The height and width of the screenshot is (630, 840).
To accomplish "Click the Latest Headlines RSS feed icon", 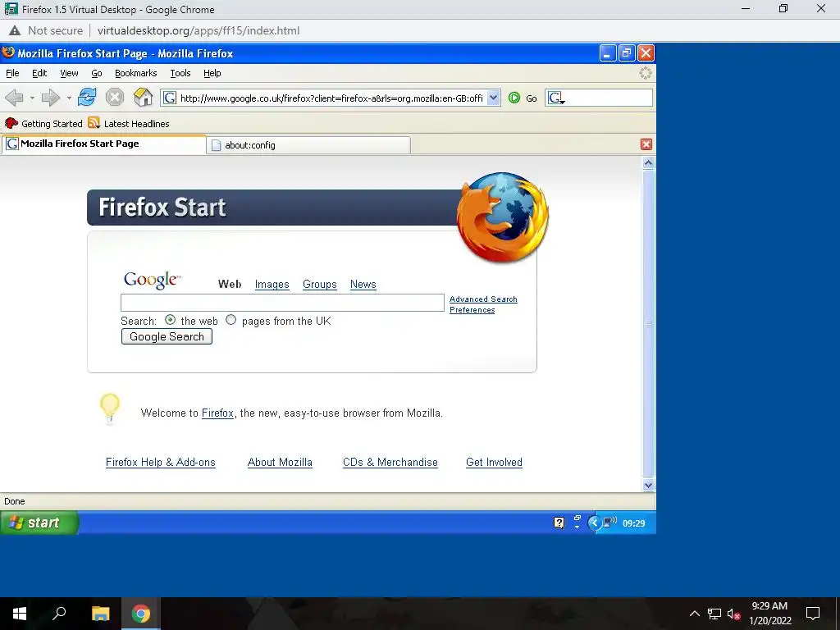I will tap(94, 123).
